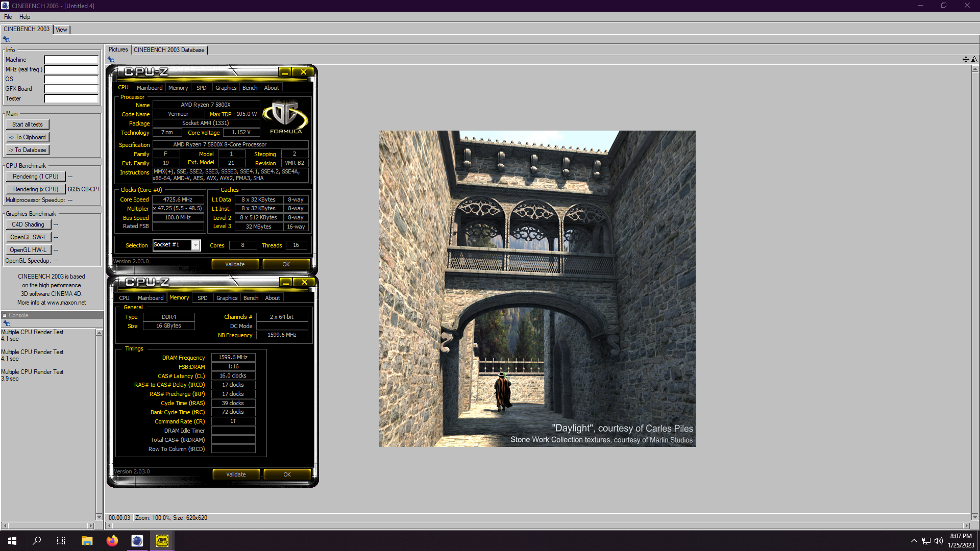The width and height of the screenshot is (980, 551).
Task: Open the Windows Start menu
Action: click(x=12, y=541)
